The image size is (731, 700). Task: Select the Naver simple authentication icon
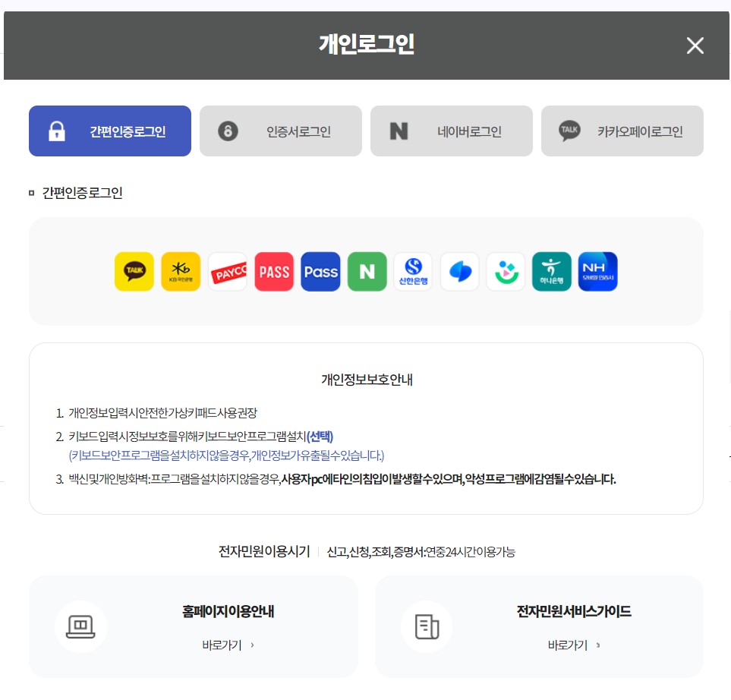click(367, 271)
